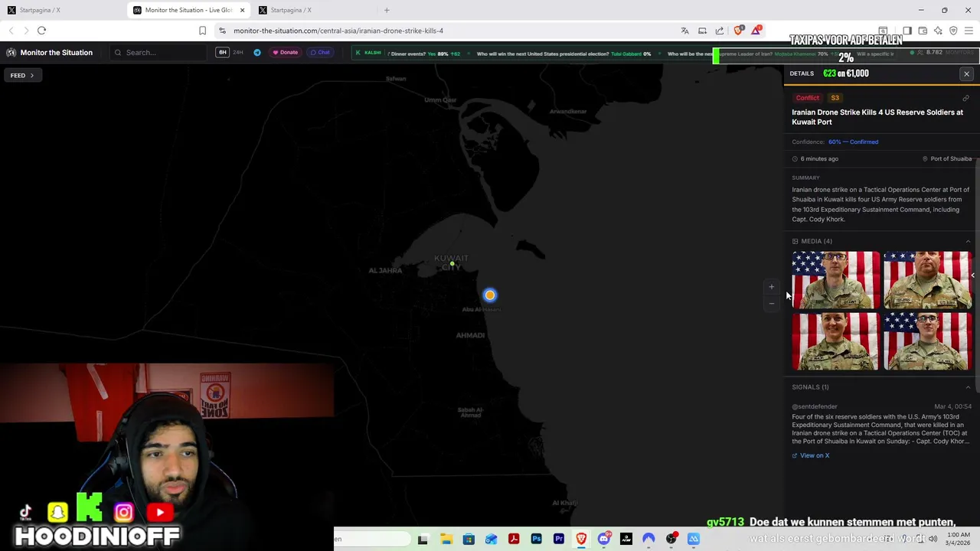This screenshot has width=980, height=551.
Task: Open the View on X link
Action: (811, 455)
